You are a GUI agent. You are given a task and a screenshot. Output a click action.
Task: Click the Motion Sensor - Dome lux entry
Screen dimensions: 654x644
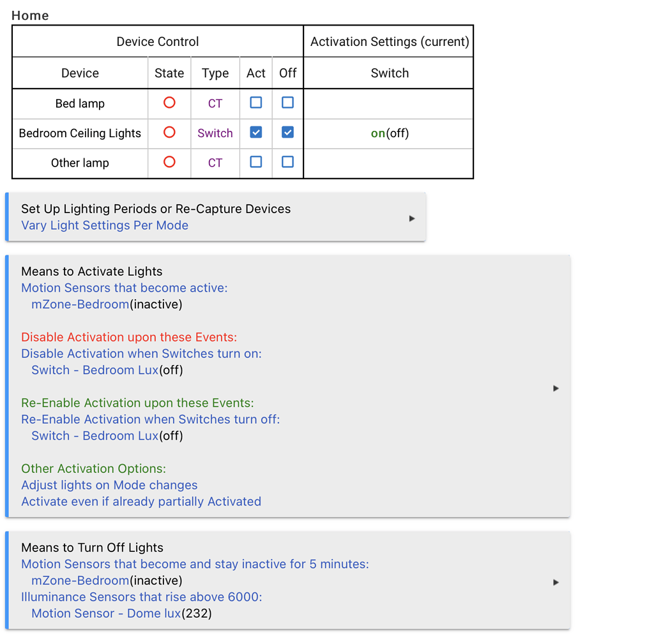tap(106, 613)
